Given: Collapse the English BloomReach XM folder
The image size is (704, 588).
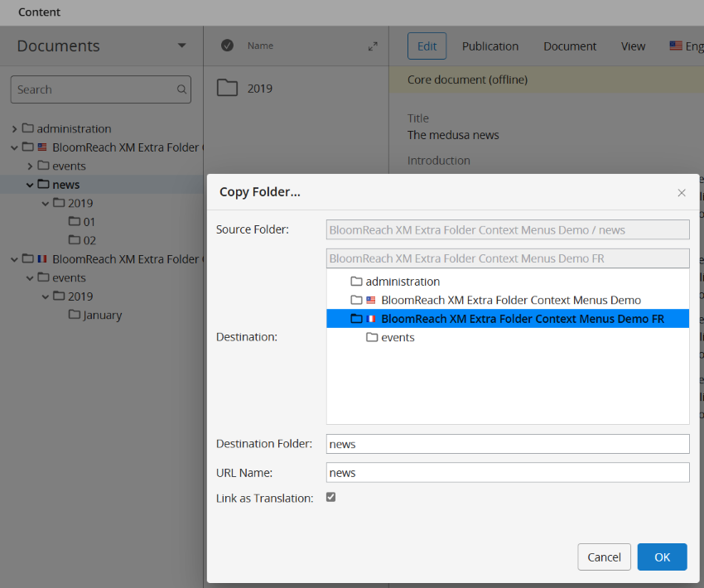Looking at the screenshot, I should coord(14,147).
